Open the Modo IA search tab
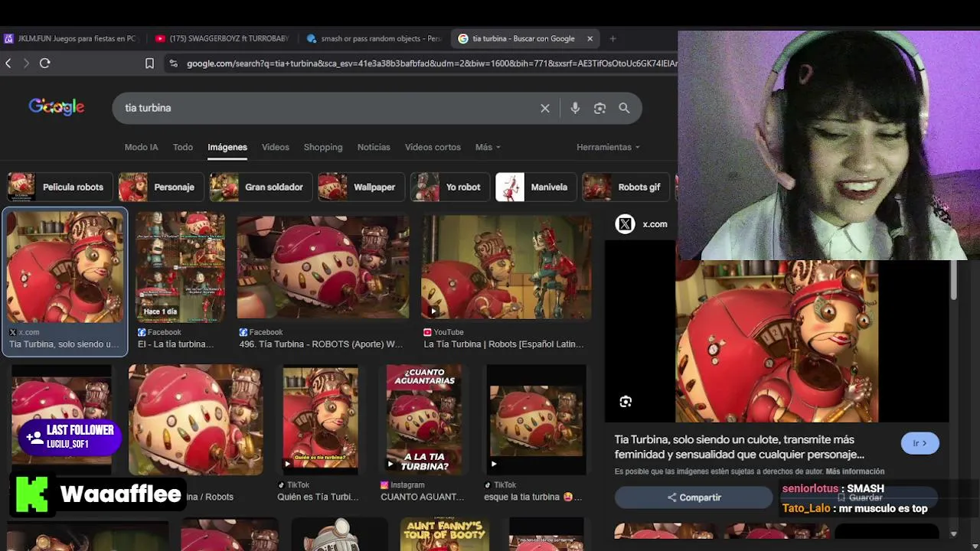This screenshot has height=551, width=980. pos(141,147)
